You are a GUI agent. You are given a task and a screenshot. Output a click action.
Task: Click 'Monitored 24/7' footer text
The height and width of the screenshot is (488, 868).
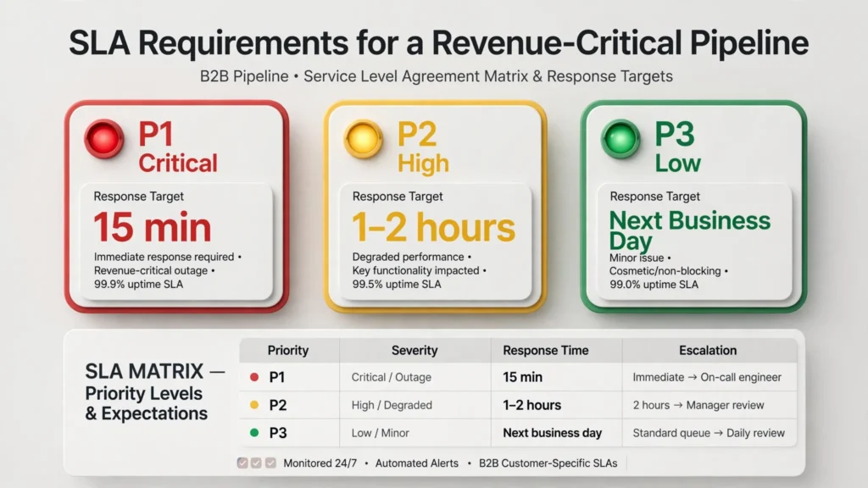320,463
